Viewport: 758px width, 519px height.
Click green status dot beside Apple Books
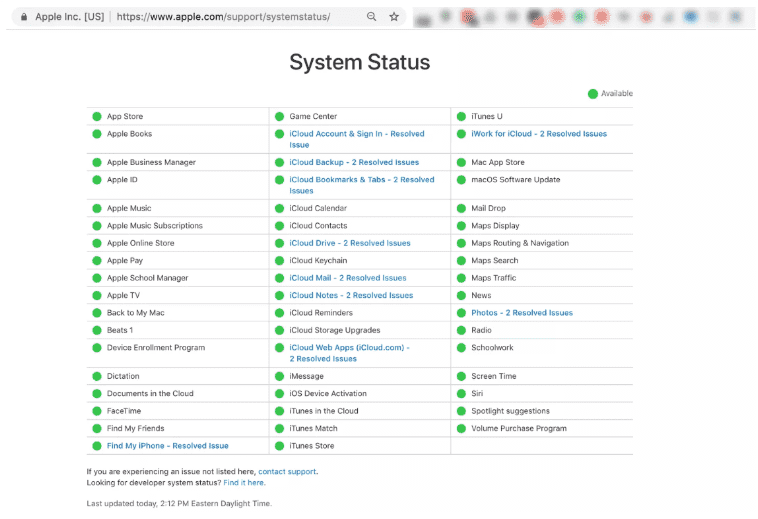(x=97, y=134)
